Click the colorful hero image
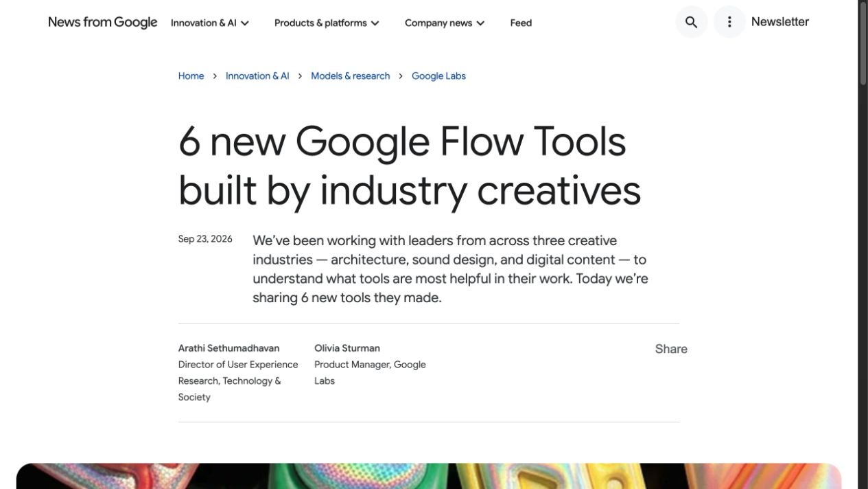This screenshot has width=868, height=489. point(429,476)
